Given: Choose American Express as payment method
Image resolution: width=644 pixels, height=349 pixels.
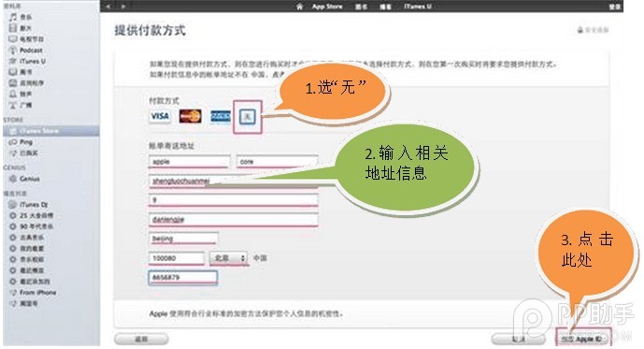Looking at the screenshot, I should pos(221,116).
